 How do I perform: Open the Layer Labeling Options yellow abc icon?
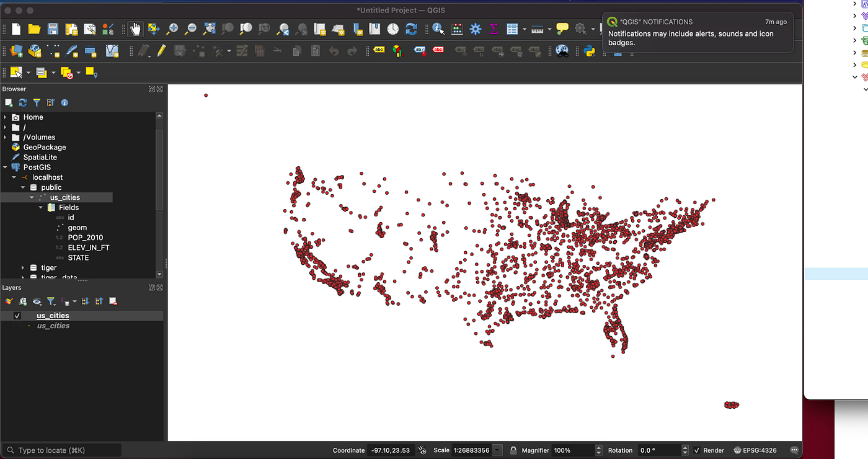[x=379, y=51]
